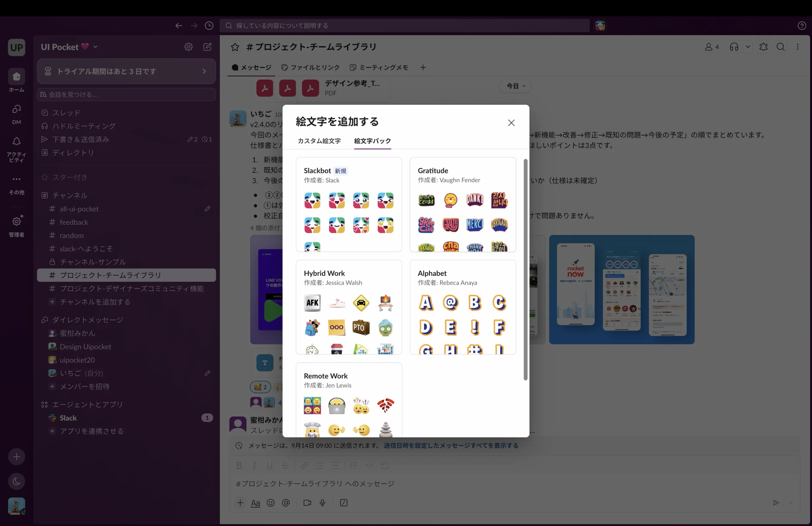Start a huddle with headphones icon
The image size is (812, 526).
pyautogui.click(x=734, y=47)
